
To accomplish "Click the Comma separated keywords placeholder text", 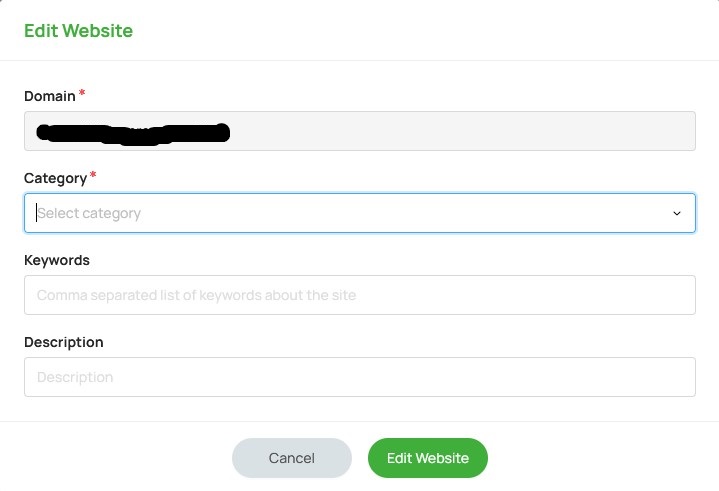I will pyautogui.click(x=196, y=295).
